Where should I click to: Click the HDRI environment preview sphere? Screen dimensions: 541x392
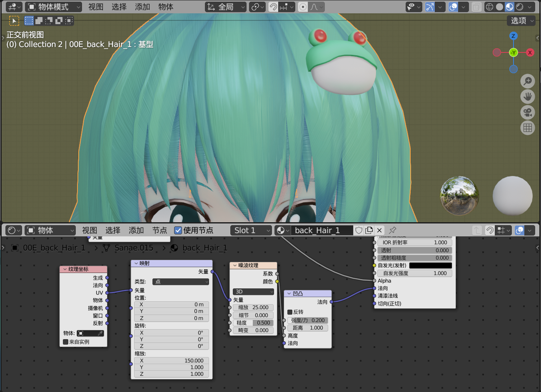(x=459, y=196)
